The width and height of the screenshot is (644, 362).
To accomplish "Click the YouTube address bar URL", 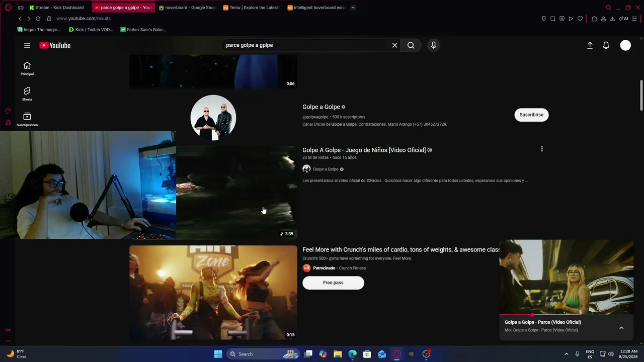I will click(x=84, y=19).
